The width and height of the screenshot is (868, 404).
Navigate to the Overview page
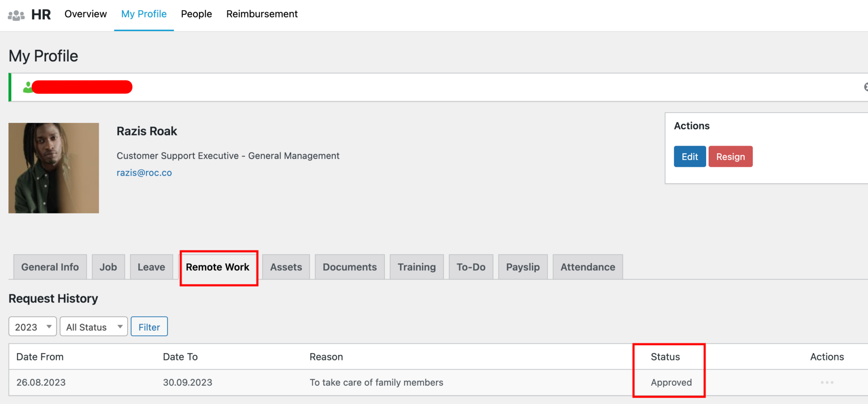(x=85, y=14)
